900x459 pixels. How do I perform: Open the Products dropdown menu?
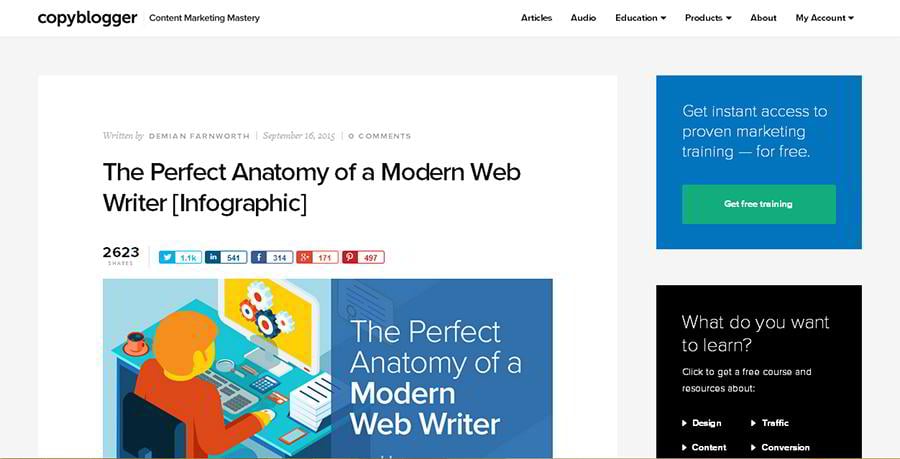[x=708, y=18]
